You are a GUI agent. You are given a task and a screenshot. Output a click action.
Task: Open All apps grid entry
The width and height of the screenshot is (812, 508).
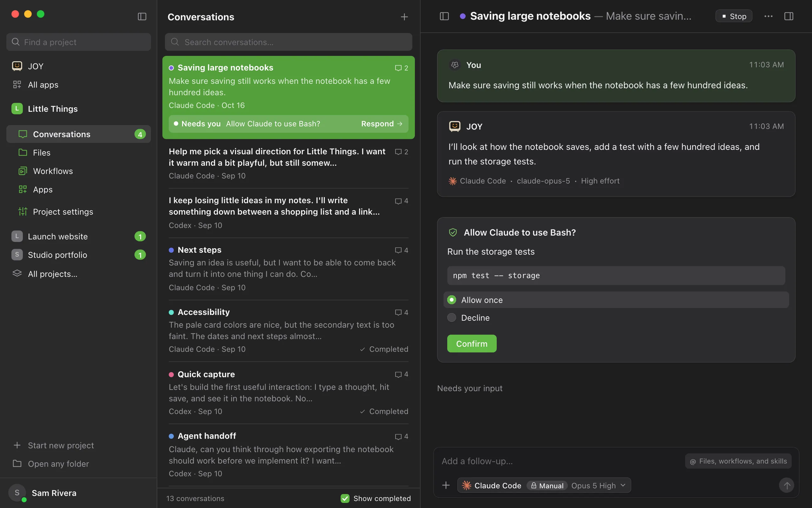pyautogui.click(x=79, y=85)
